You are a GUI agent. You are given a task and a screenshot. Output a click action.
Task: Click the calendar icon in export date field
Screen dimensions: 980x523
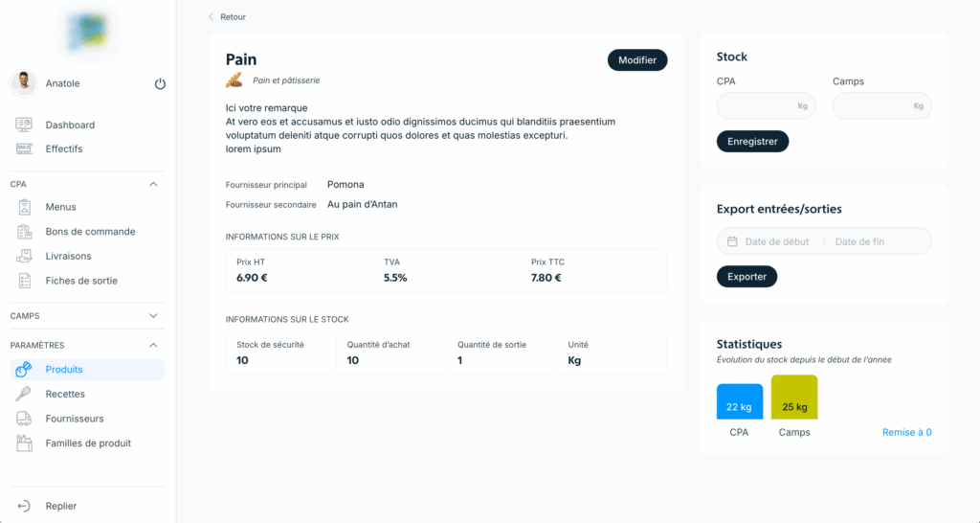pos(732,241)
